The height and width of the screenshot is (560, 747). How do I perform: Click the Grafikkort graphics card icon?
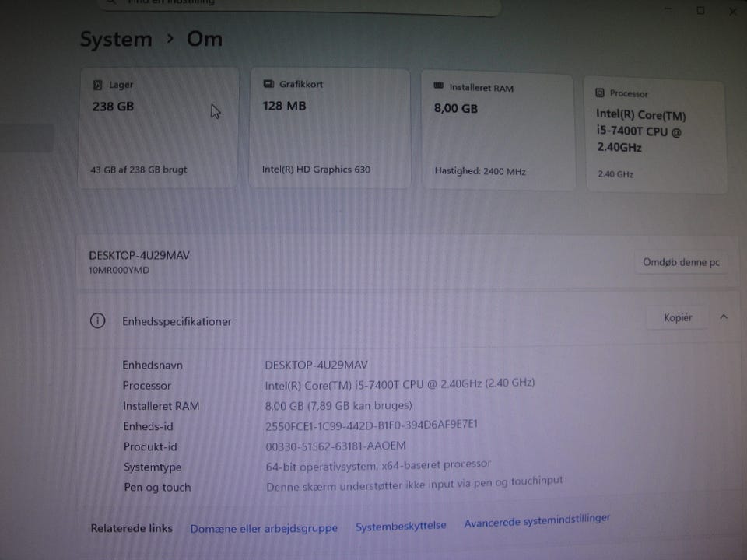click(x=268, y=84)
